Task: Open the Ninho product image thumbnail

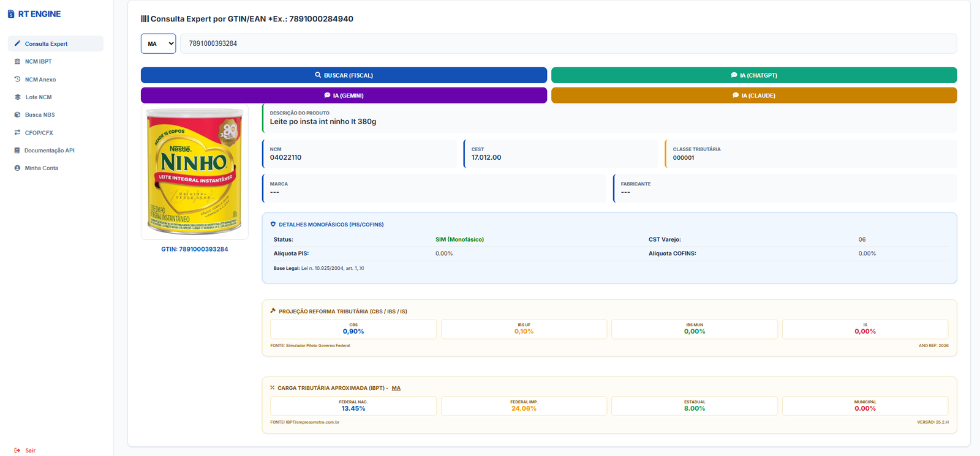Action: click(195, 172)
